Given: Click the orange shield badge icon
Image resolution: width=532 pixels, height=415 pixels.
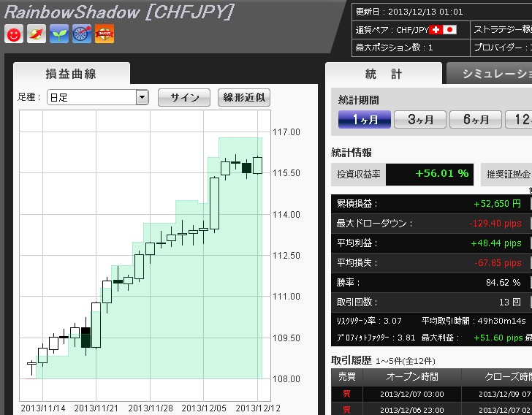Looking at the screenshot, I should click(x=104, y=34).
